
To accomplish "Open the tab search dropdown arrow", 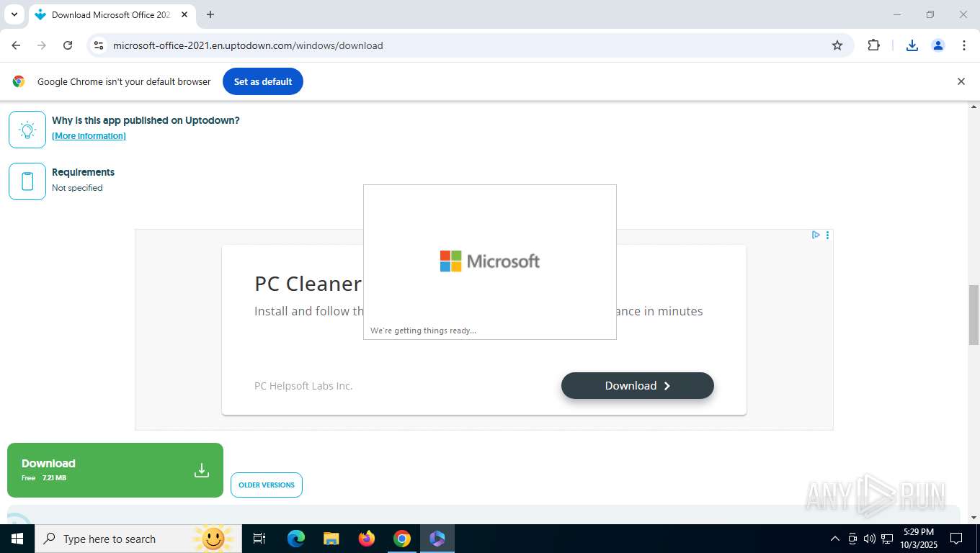I will [x=14, y=14].
